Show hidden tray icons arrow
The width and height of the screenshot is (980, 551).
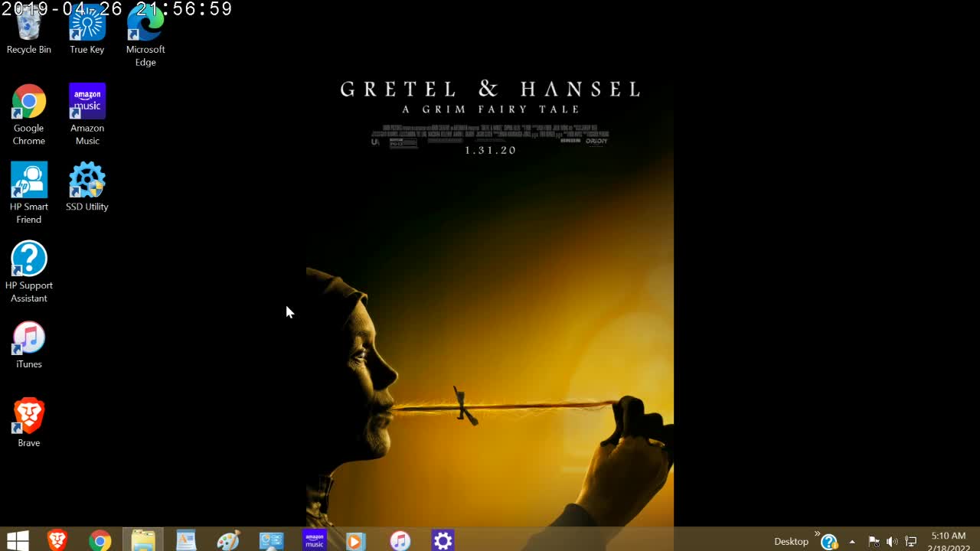pyautogui.click(x=852, y=542)
